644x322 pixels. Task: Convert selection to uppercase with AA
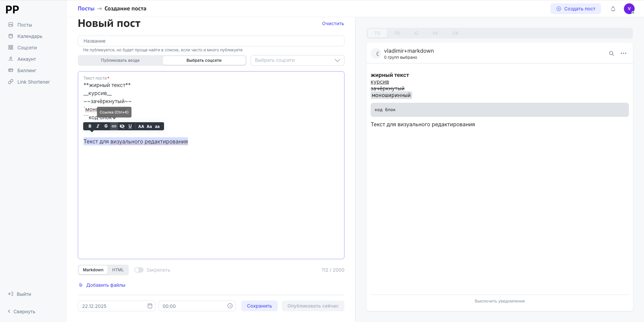(x=141, y=127)
